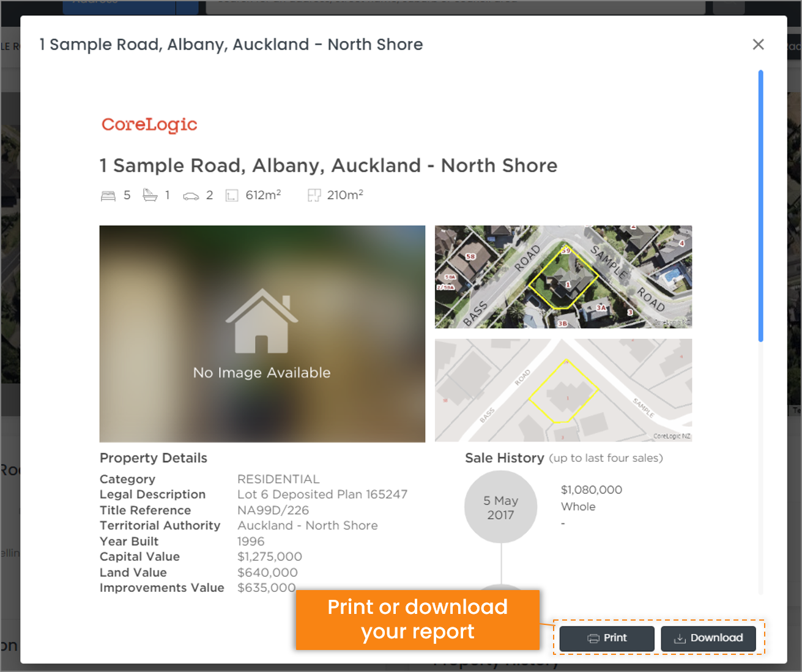This screenshot has width=802, height=672.
Task: Click the download arrow icon
Action: tap(680, 638)
